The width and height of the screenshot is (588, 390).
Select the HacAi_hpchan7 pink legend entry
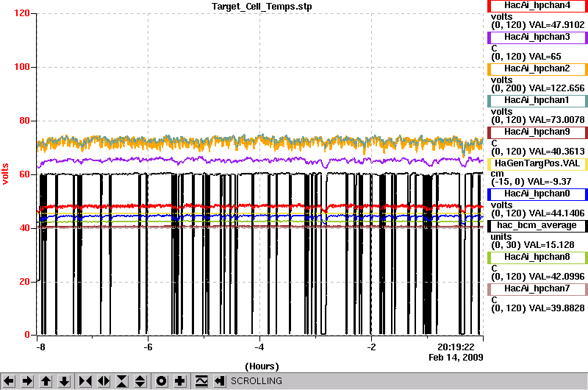point(537,288)
